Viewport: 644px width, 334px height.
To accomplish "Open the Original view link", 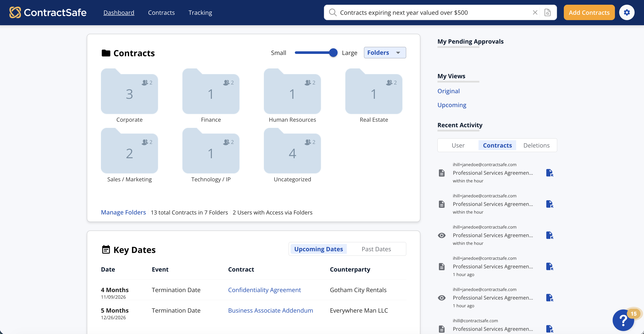I will pos(449,91).
